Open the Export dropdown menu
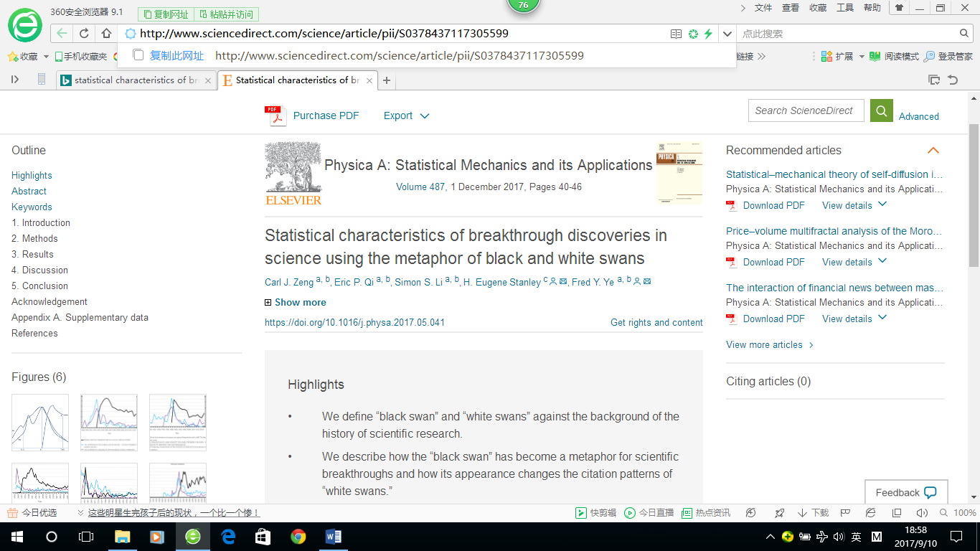This screenshot has width=980, height=551. 406,116
